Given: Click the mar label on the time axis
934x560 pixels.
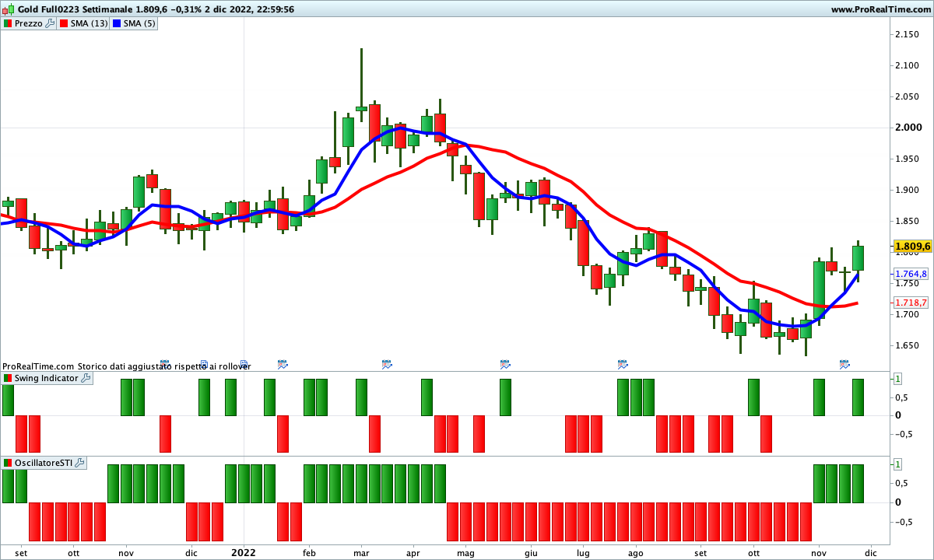Looking at the screenshot, I should [x=360, y=553].
